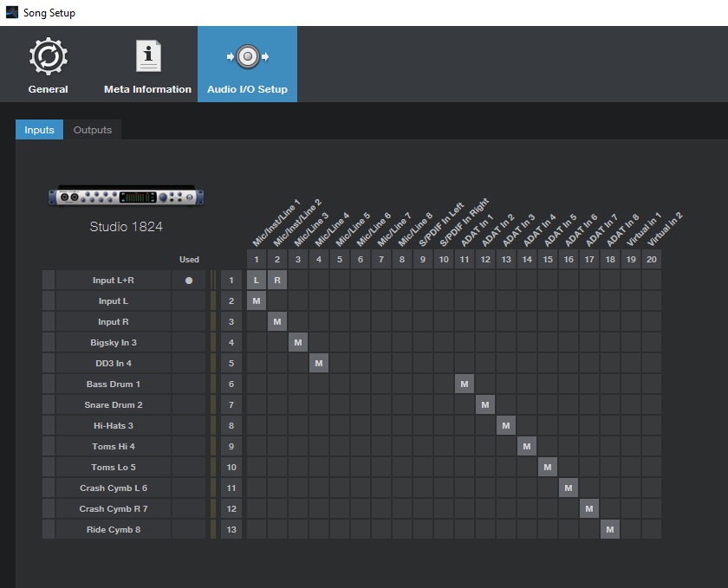Toggle the M routing cell for Bass Drum 1
728x588 pixels.
coord(465,384)
